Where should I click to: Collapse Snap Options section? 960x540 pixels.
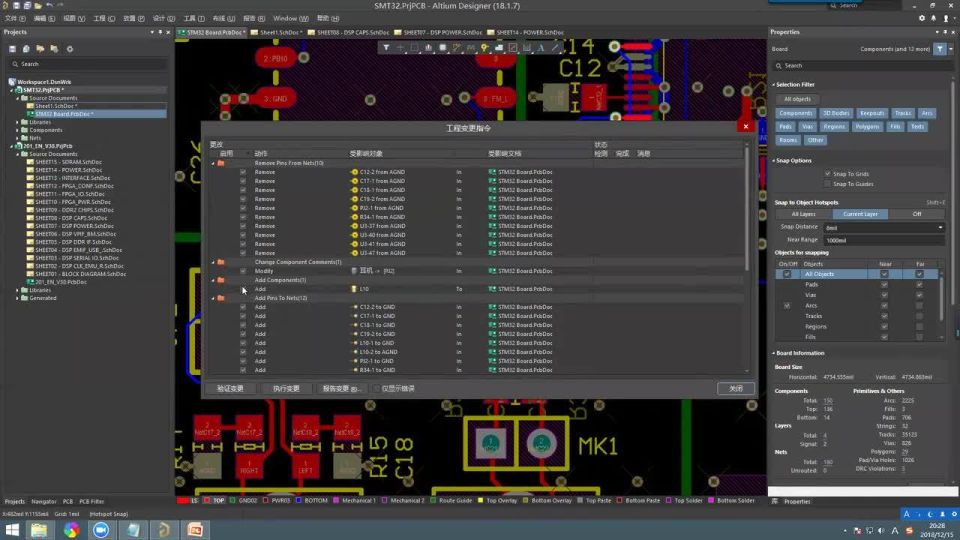click(x=773, y=160)
